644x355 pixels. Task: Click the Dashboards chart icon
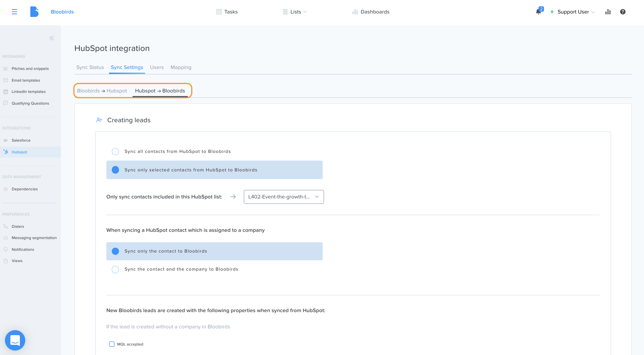[355, 12]
